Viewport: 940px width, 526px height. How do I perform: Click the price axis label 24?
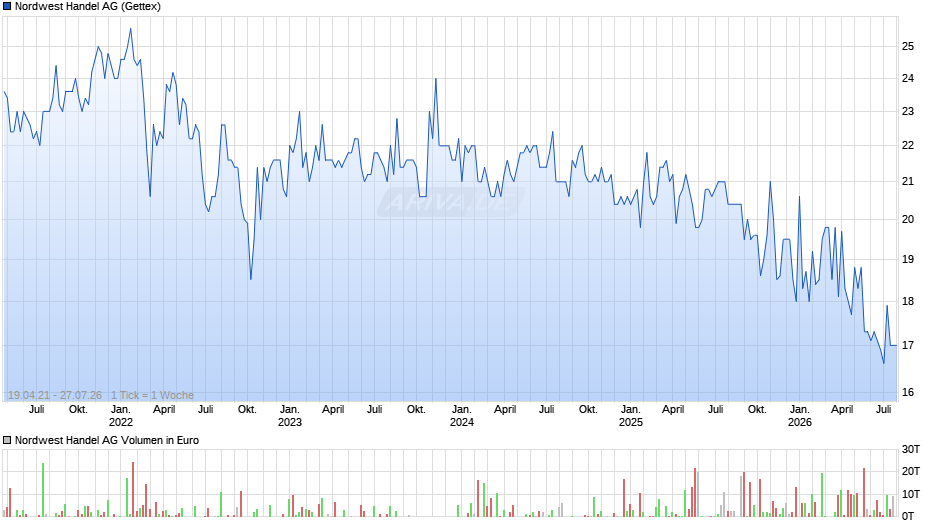908,78
